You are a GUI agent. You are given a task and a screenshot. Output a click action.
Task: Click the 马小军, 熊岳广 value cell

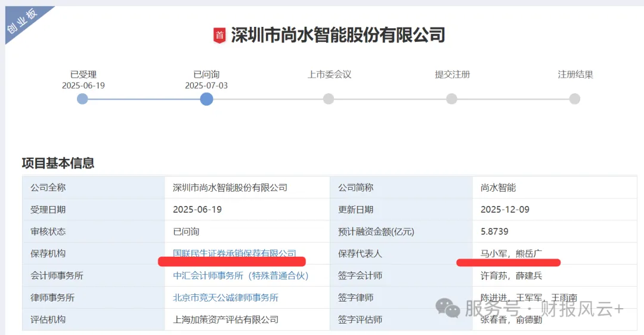tap(555, 254)
